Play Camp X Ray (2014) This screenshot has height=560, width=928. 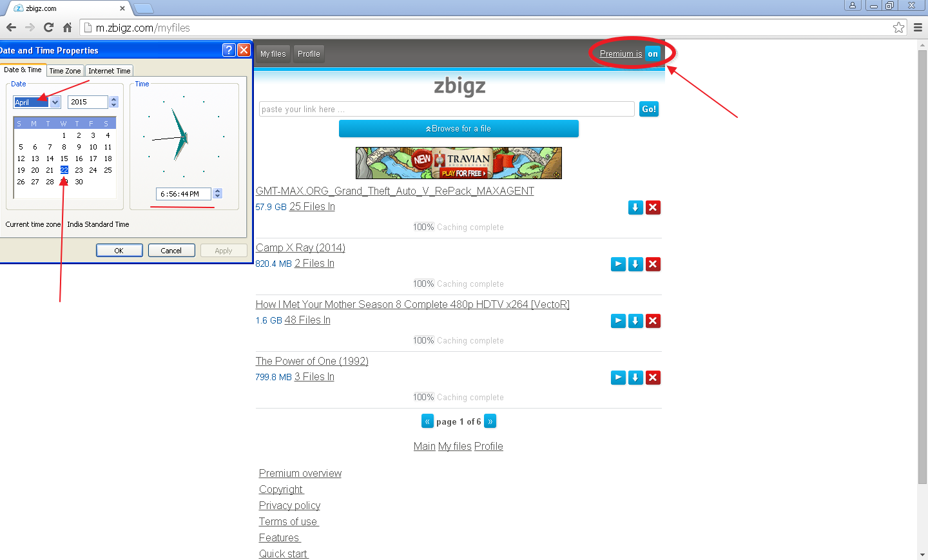click(x=618, y=264)
